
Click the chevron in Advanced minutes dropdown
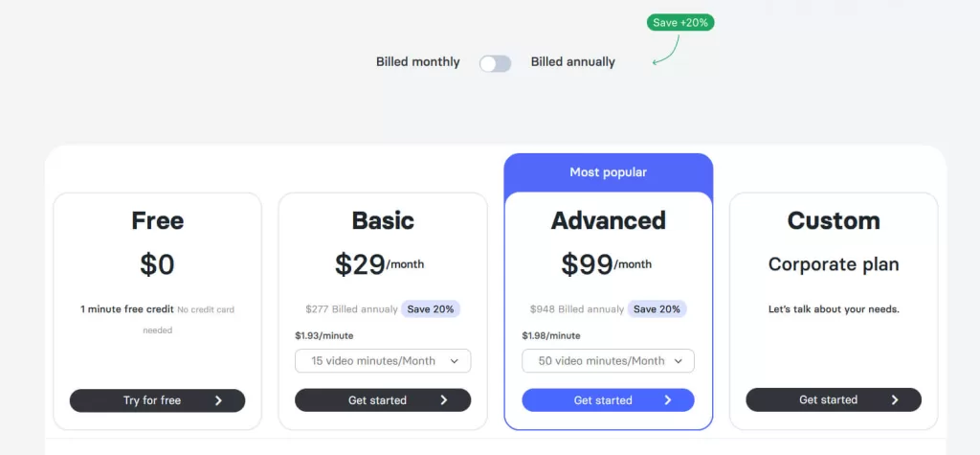click(x=679, y=361)
